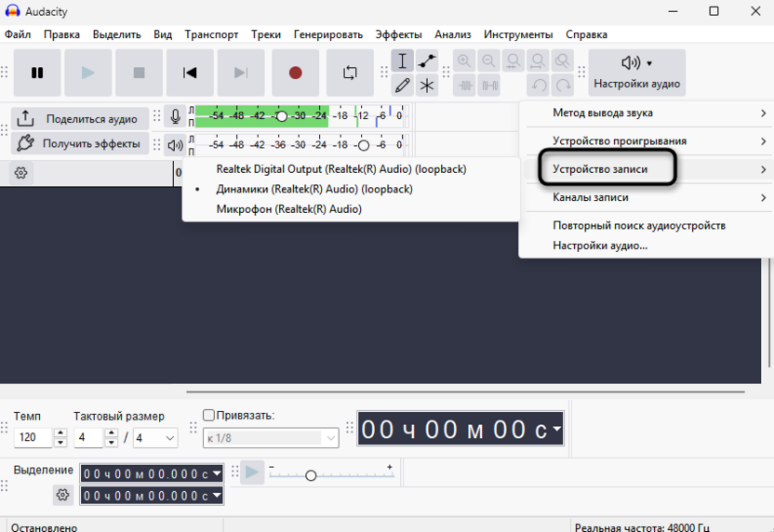774x532 pixels.
Task: Select the Draw (pencil) tool
Action: (x=402, y=86)
